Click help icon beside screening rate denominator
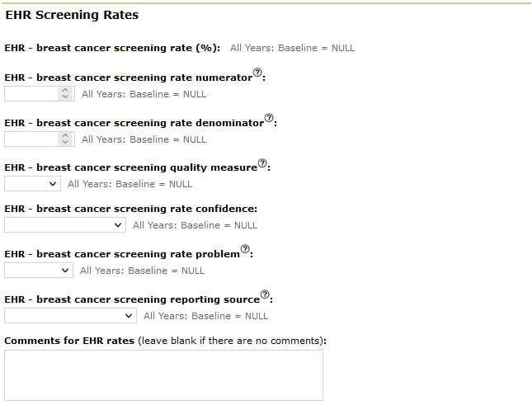 pyautogui.click(x=269, y=119)
